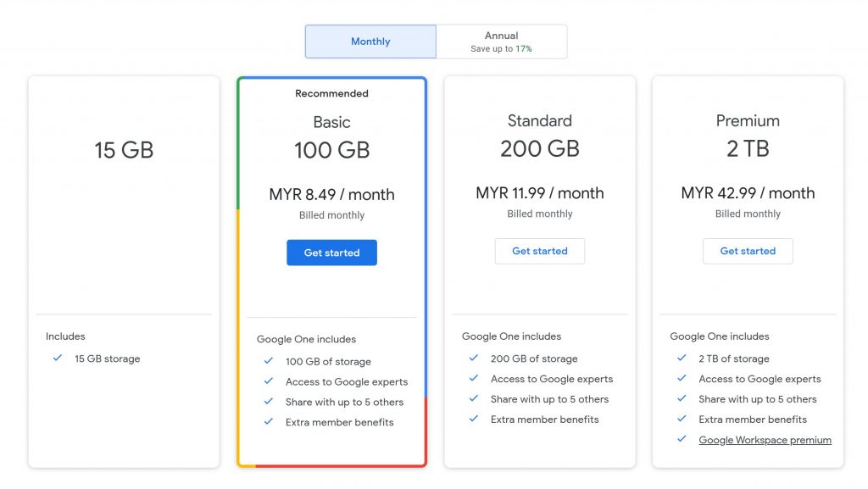Click Billed monthly under the Premium price
This screenshot has width=868, height=489.
point(748,214)
